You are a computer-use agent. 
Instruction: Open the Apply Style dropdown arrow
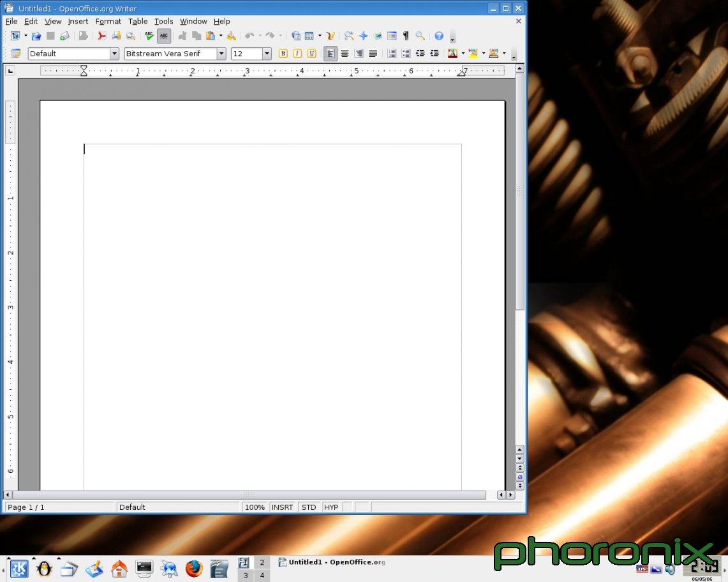[x=114, y=54]
